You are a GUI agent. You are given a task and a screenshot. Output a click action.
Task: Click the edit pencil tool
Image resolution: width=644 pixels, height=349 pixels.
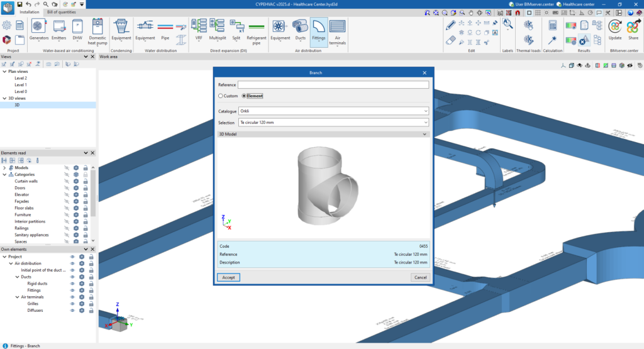450,25
